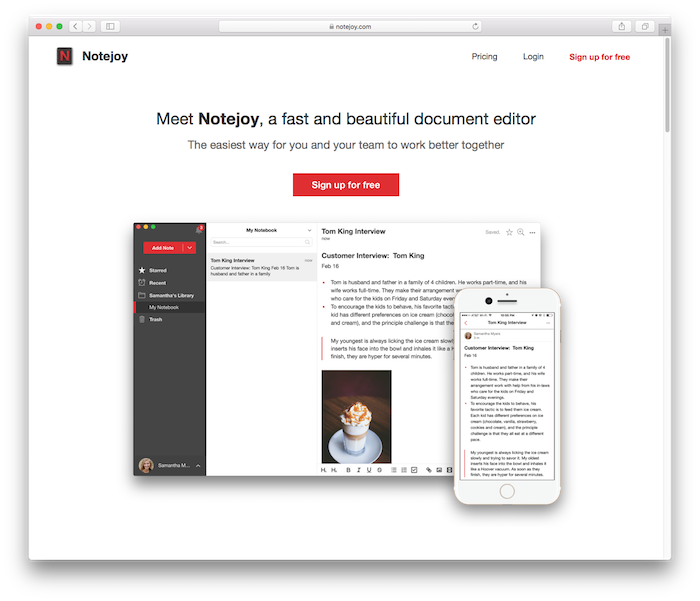Viewport: 700px width, 601px height.
Task: Expand the Samantha M. user menu
Action: 198,466
